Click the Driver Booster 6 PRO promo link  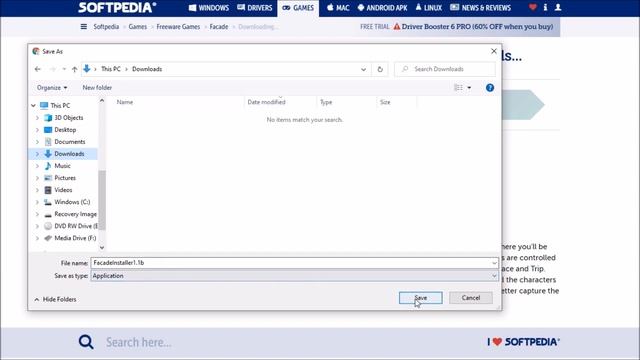click(x=477, y=27)
